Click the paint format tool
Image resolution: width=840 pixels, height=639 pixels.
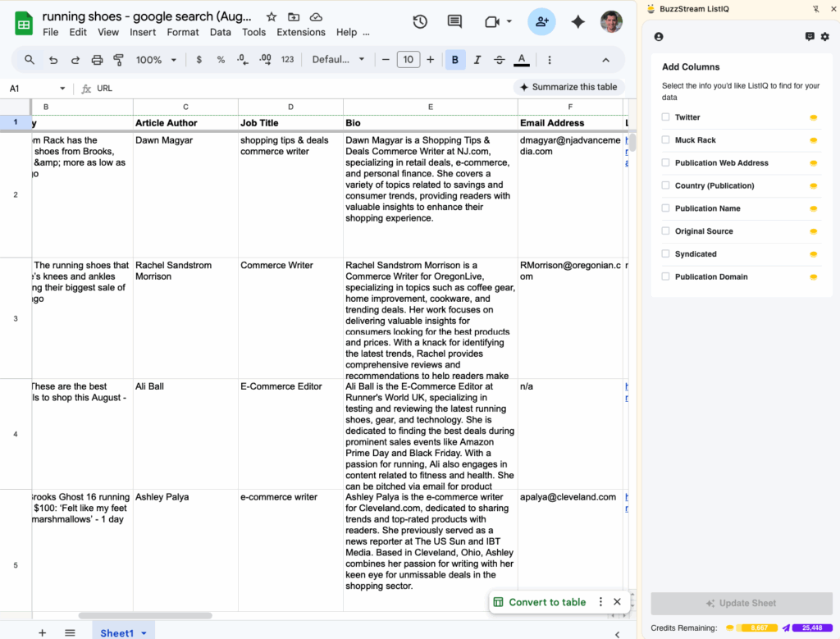[119, 59]
